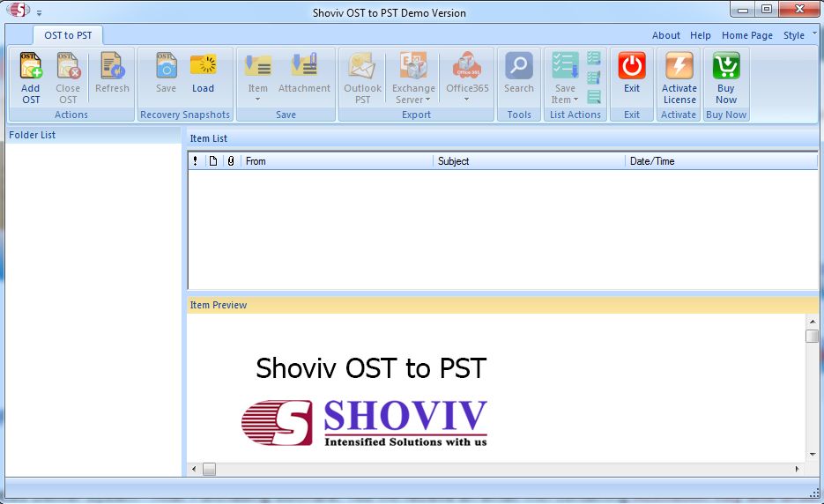Minimize the Shoviv window
This screenshot has width=824, height=504.
pyautogui.click(x=743, y=10)
